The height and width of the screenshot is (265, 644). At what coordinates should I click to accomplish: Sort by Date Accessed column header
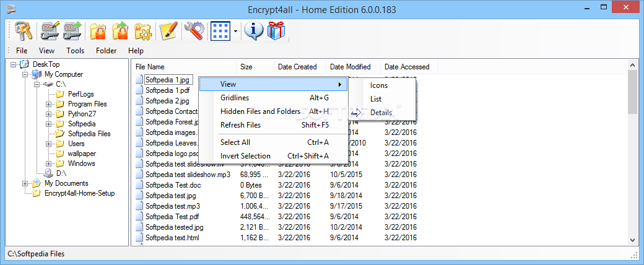[409, 66]
